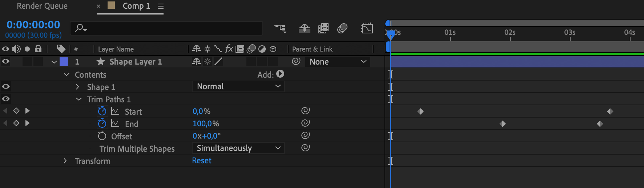Open Shape 1 Normal blend mode dropdown
The width and height of the screenshot is (644, 188).
238,86
